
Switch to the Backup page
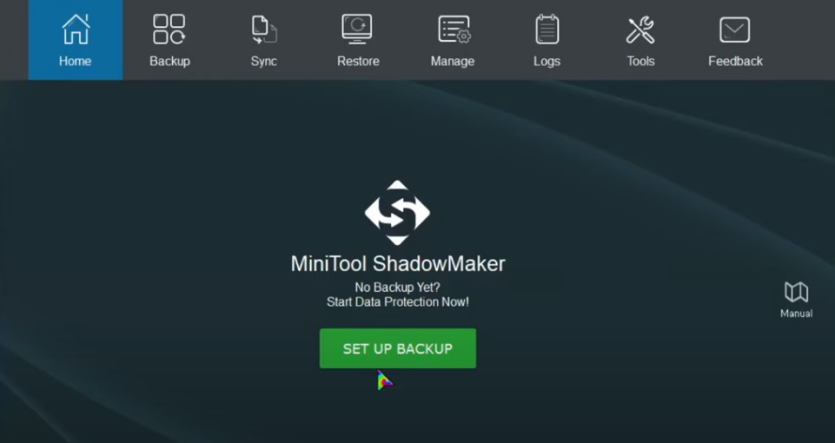[169, 40]
